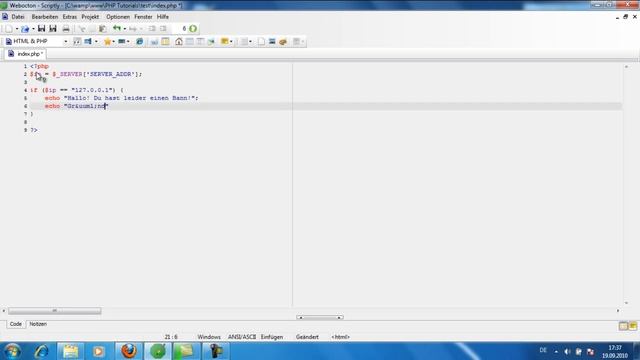The image size is (640, 360).
Task: Create a new document via toolbar
Action: tap(9, 29)
